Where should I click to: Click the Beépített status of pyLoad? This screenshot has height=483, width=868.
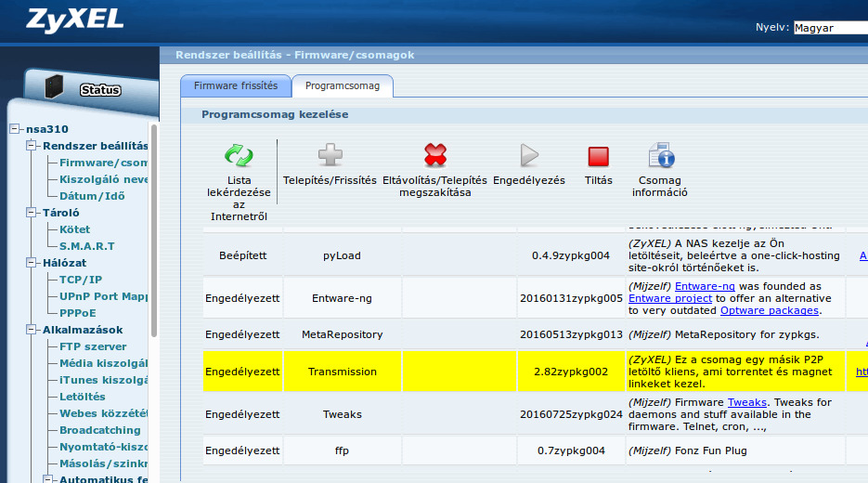point(242,255)
